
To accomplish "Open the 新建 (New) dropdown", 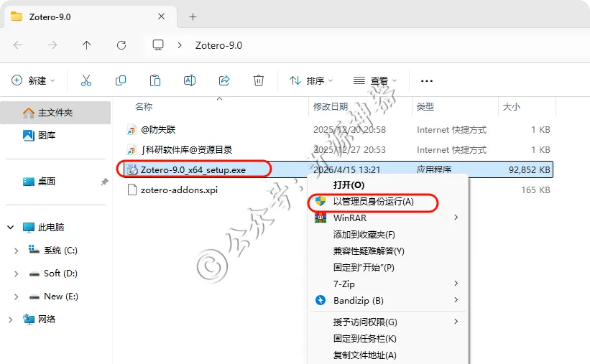I will 33,80.
